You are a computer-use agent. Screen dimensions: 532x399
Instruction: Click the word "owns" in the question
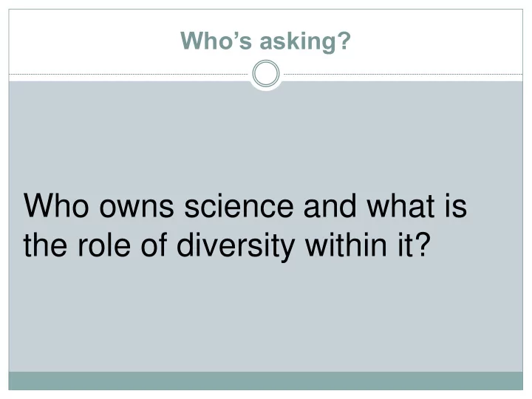click(137, 208)
